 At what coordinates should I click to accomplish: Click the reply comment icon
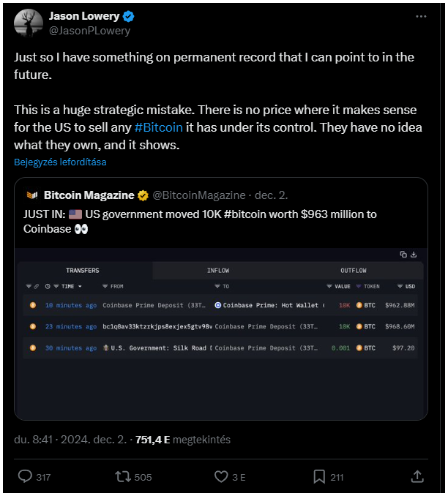click(x=25, y=476)
